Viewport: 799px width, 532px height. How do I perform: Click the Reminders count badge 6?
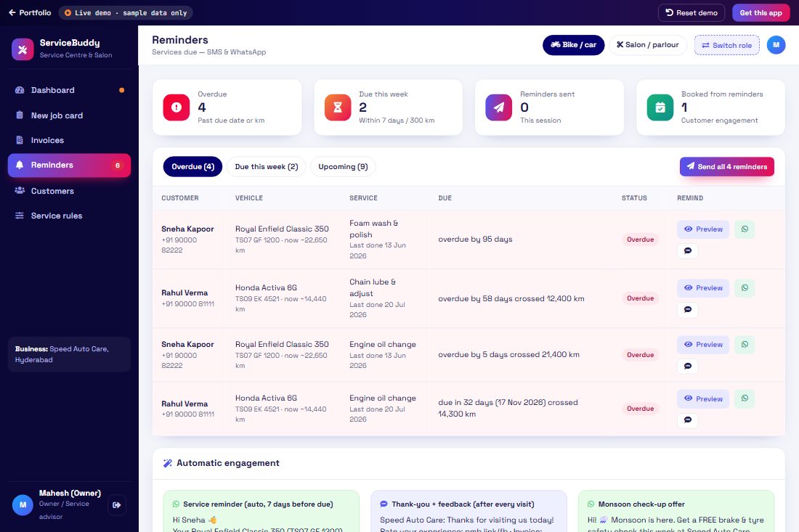[118, 165]
